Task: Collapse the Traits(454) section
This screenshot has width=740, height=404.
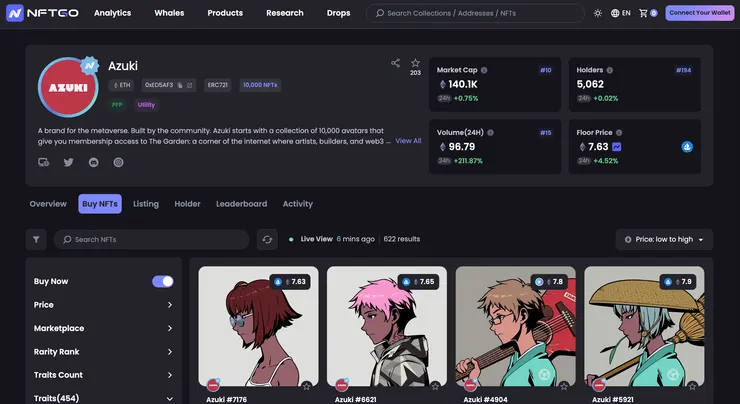Action: pyautogui.click(x=104, y=398)
